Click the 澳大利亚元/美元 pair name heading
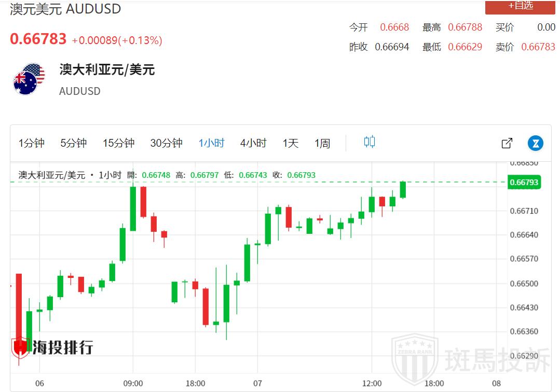Screen dimensions: 560x392 [x=107, y=70]
